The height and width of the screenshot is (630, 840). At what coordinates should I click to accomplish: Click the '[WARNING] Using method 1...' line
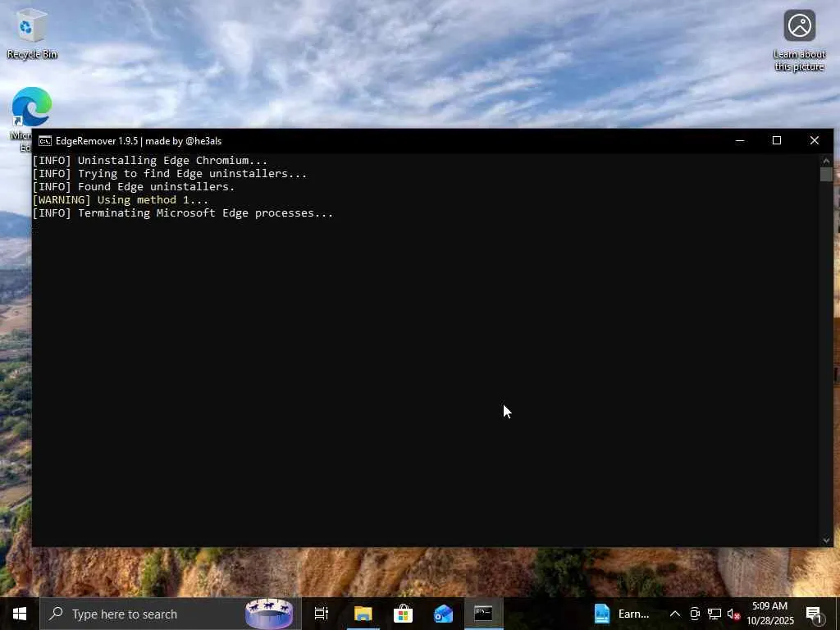(121, 200)
